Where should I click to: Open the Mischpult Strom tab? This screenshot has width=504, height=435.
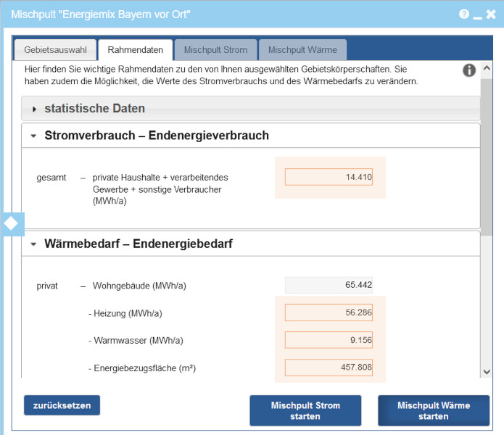(x=215, y=50)
